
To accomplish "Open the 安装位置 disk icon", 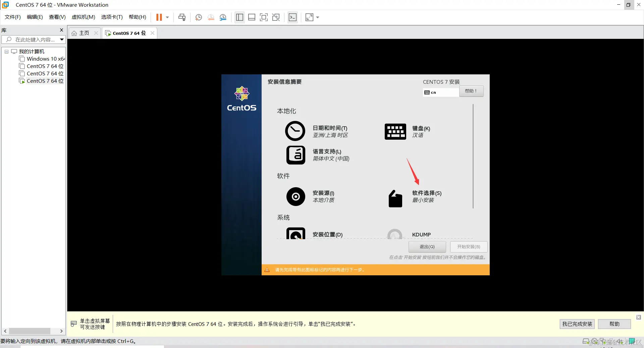I will tap(296, 233).
